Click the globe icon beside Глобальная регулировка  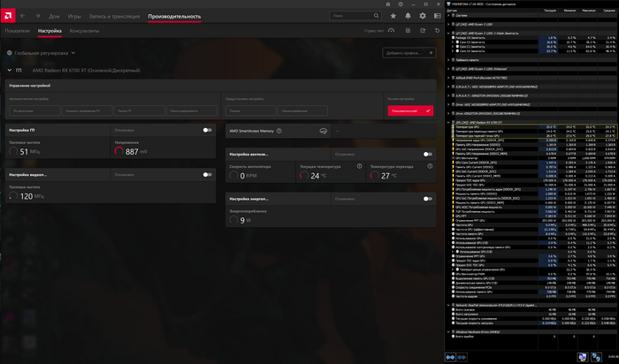(8, 53)
